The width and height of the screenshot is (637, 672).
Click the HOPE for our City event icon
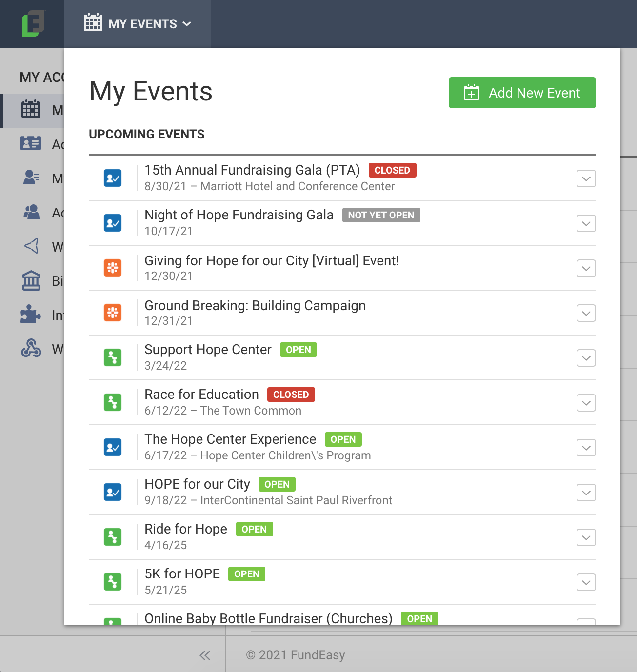(113, 492)
